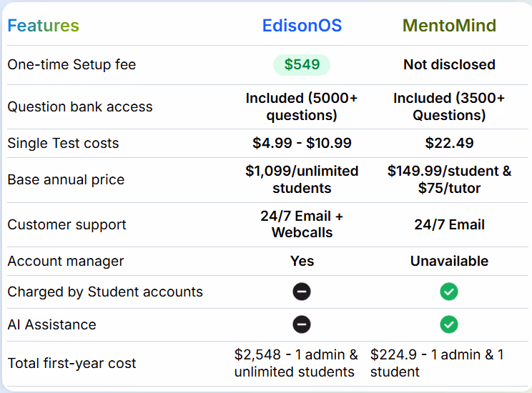Click the minus icon in Charged by Student accounts row
Screen dimensions: 532x393
302,292
